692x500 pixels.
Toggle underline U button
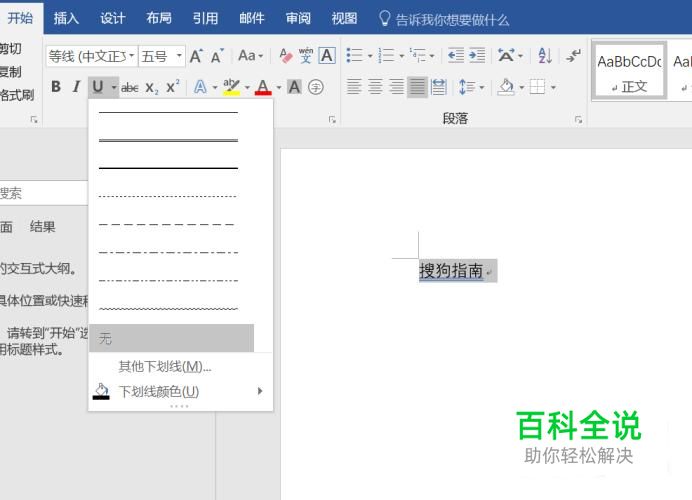98,87
